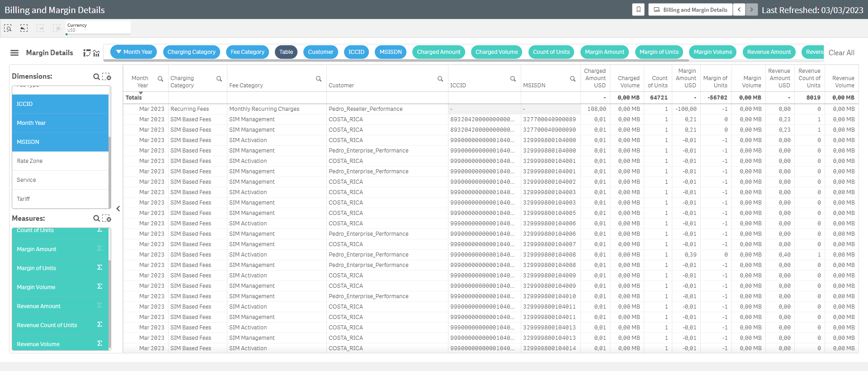The width and height of the screenshot is (868, 371).
Task: Step back in selection history
Action: (24, 28)
